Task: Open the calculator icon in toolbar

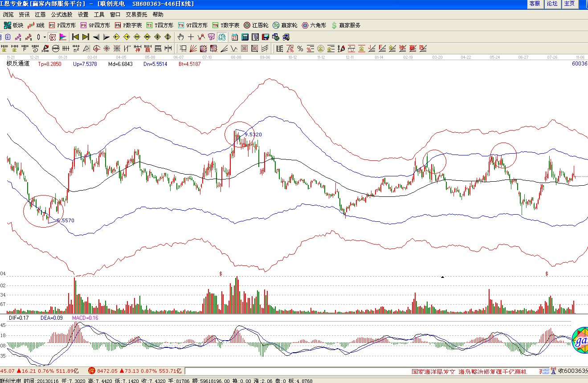Action: (x=245, y=37)
